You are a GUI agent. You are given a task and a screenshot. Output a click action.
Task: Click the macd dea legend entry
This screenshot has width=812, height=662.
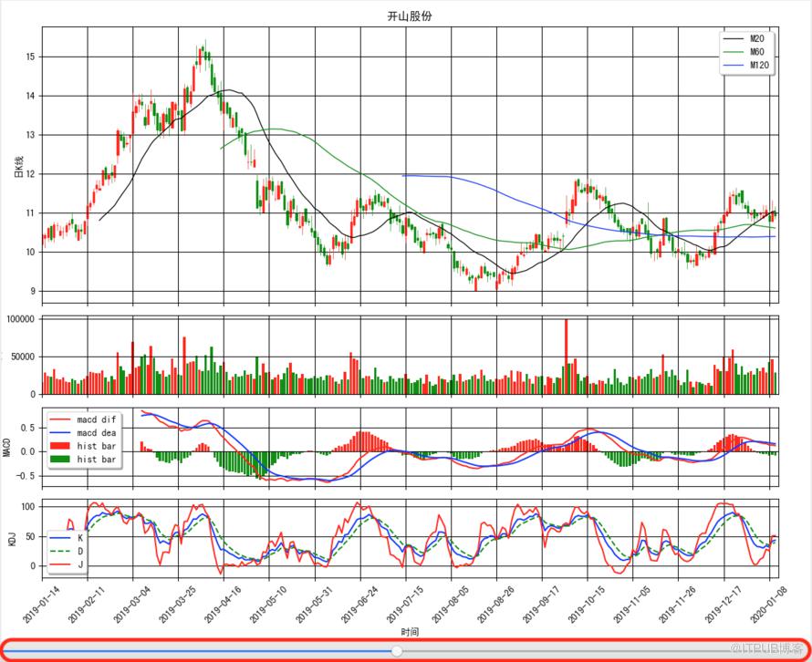83,433
